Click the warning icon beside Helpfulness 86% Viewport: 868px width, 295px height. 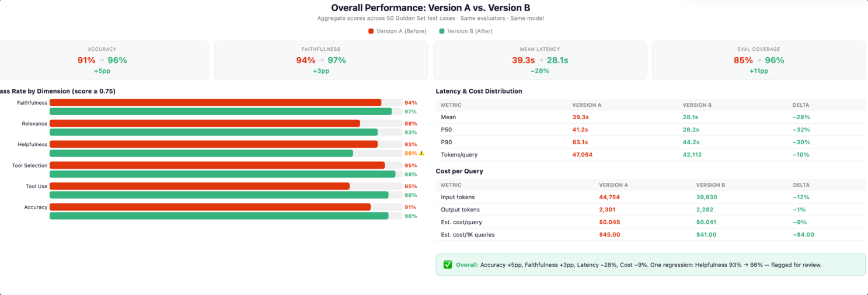(421, 154)
